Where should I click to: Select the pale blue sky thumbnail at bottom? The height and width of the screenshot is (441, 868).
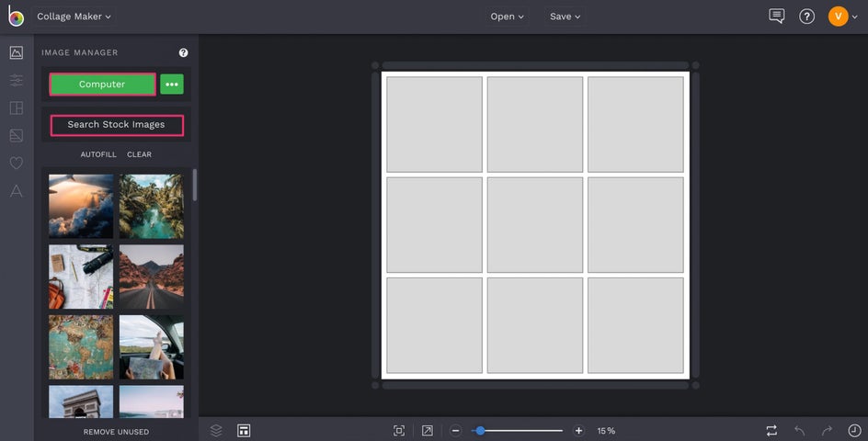[152, 401]
